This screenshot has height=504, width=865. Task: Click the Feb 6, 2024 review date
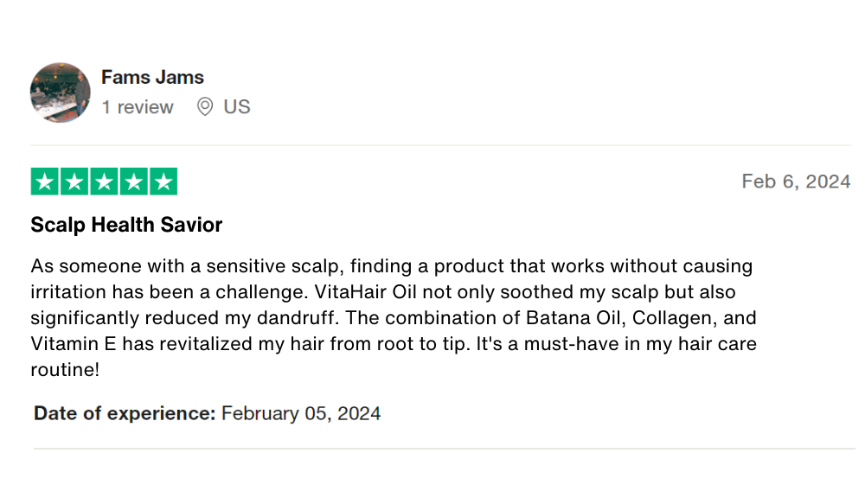pos(796,182)
